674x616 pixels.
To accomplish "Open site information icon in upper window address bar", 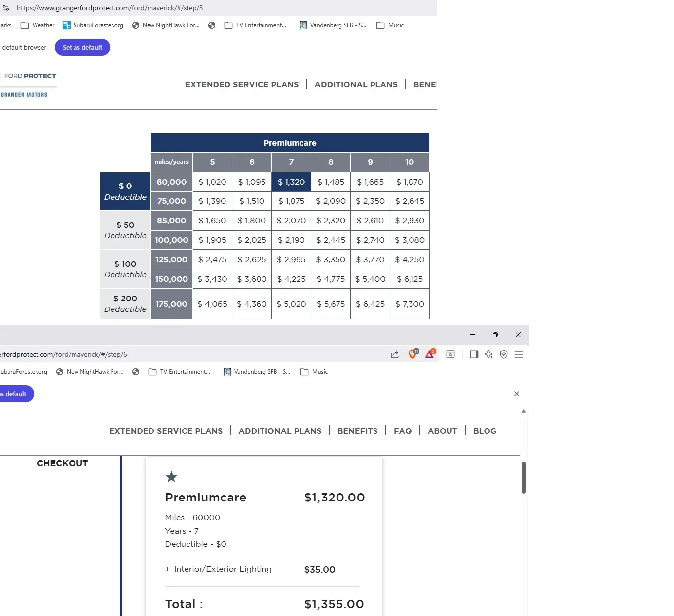I will [6, 8].
